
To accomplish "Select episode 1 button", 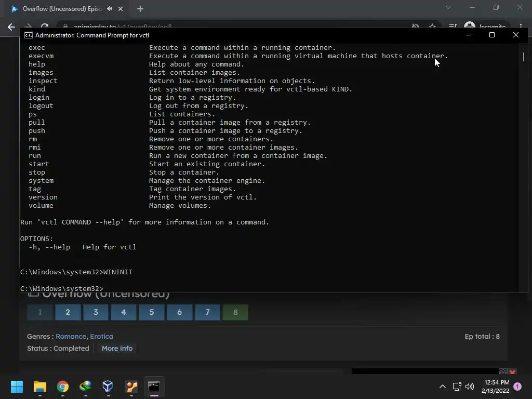I will pos(40,312).
